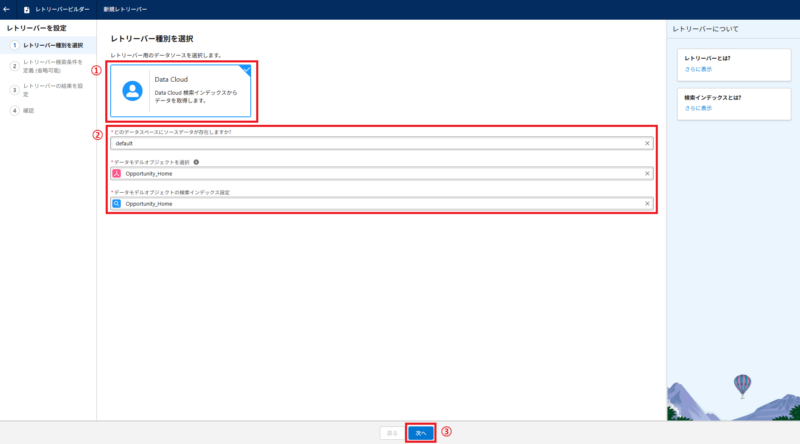Click さらに表示 under レトリーバーとは?

(x=698, y=69)
